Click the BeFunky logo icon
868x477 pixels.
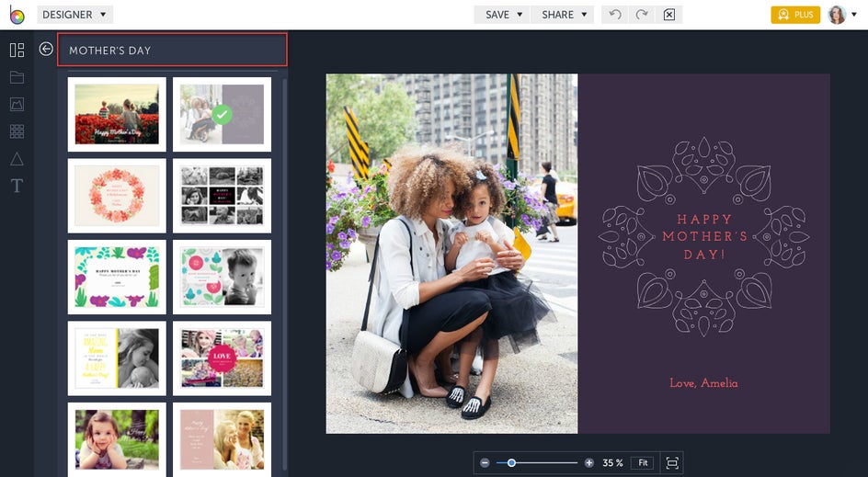point(17,15)
